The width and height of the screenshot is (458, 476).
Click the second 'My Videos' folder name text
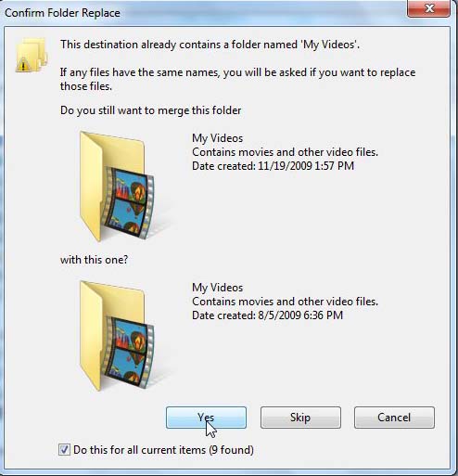click(x=218, y=288)
